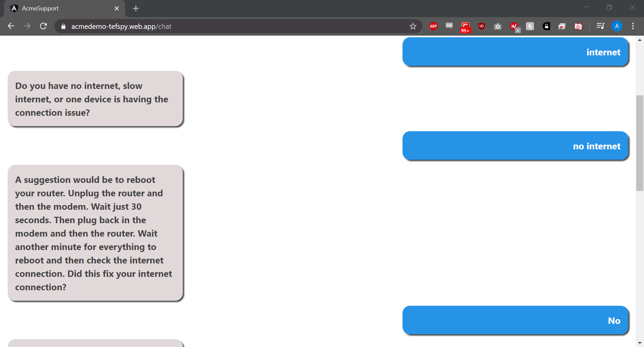Open the Chrome three-dot menu
The height and width of the screenshot is (347, 644).
click(x=633, y=26)
